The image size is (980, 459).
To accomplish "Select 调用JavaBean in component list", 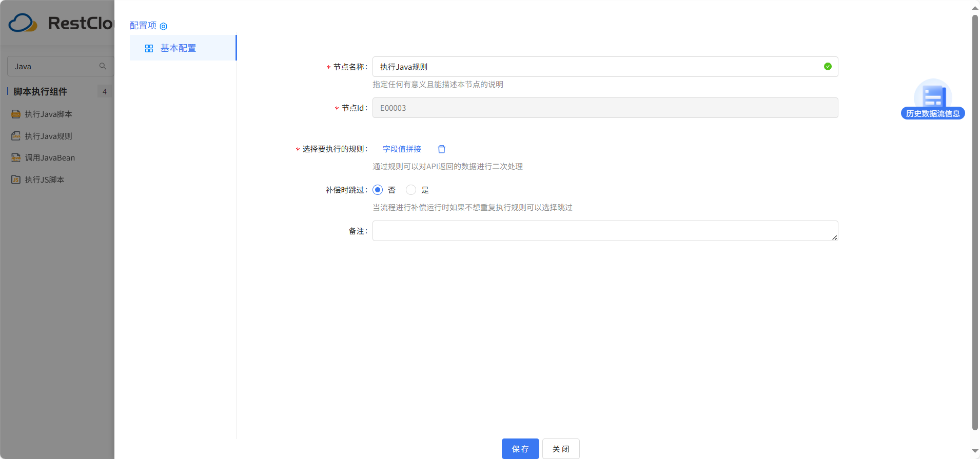I will coord(50,157).
